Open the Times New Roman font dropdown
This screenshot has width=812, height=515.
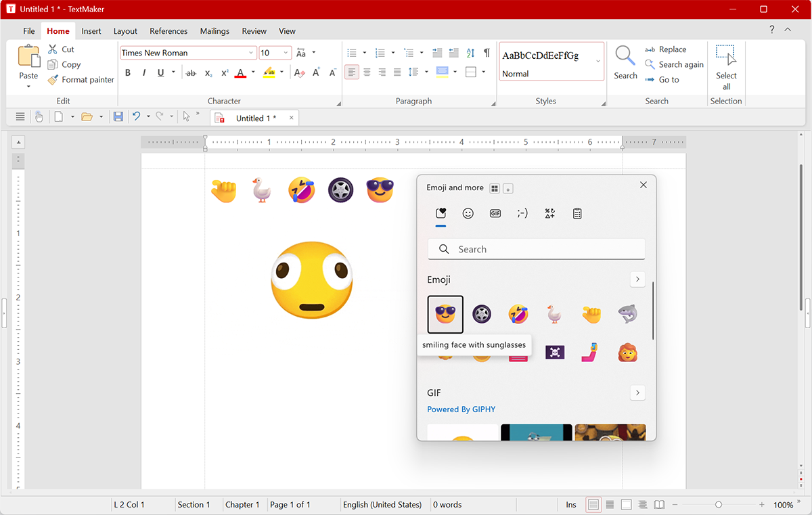pyautogui.click(x=251, y=53)
